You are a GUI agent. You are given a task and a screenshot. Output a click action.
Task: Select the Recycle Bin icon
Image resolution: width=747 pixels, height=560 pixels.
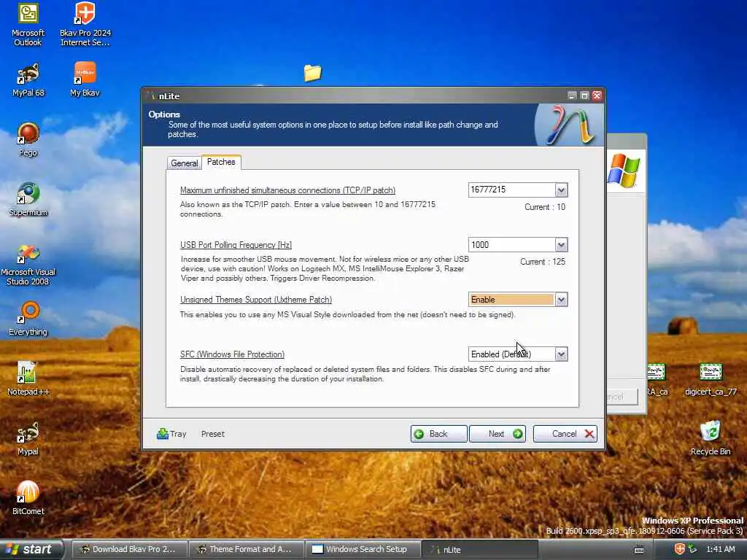(711, 438)
